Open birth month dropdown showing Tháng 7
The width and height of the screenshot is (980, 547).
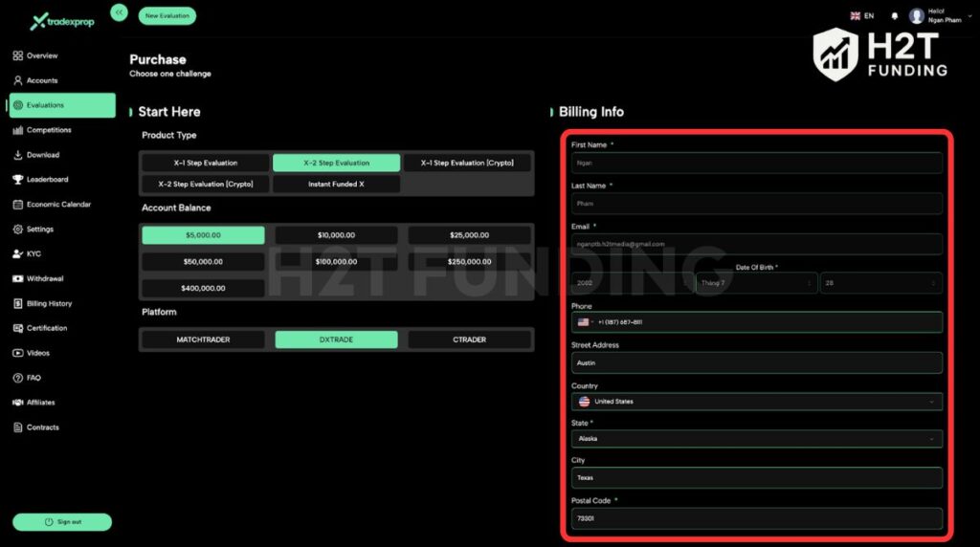(756, 283)
